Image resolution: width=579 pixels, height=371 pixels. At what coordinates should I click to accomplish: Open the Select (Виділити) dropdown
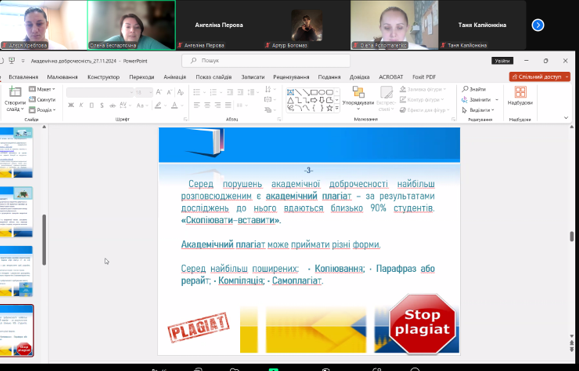click(x=478, y=110)
